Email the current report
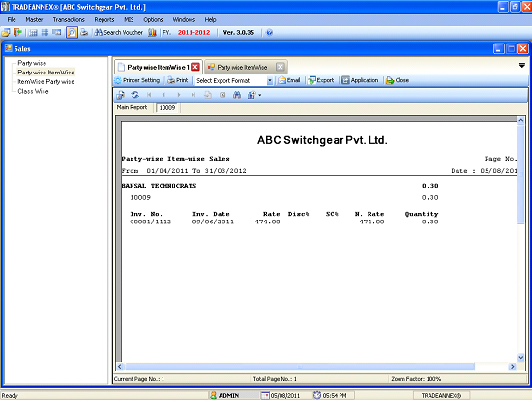Screen dimensions: 532x415 click(x=289, y=80)
